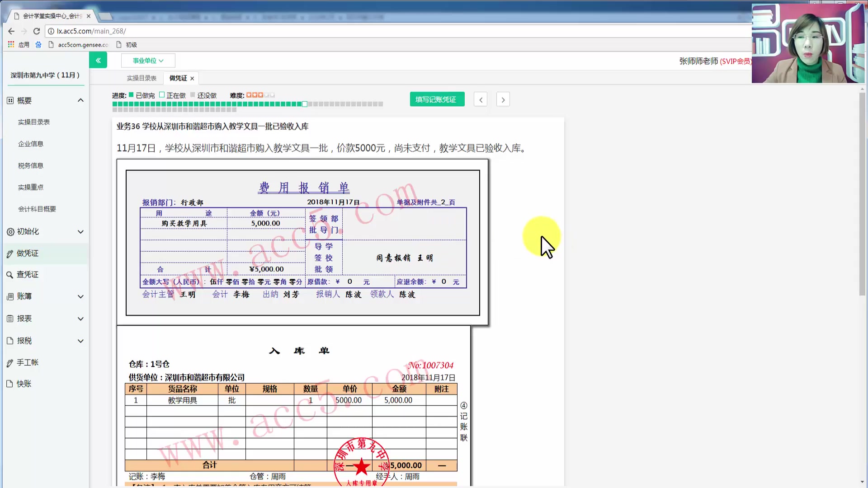Open 会计科目概要 in the sidebar
The height and width of the screenshot is (488, 868).
37,209
